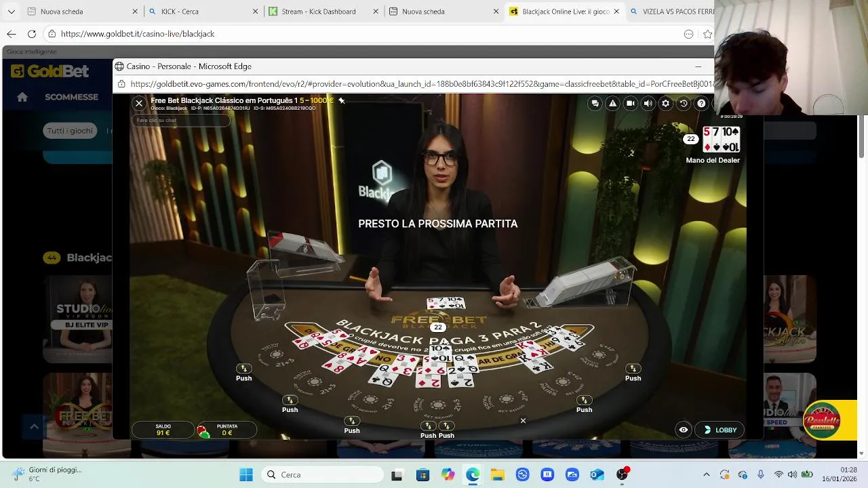Click the Mano del Dealer cards panel
This screenshot has height=488, width=868.
point(721,140)
